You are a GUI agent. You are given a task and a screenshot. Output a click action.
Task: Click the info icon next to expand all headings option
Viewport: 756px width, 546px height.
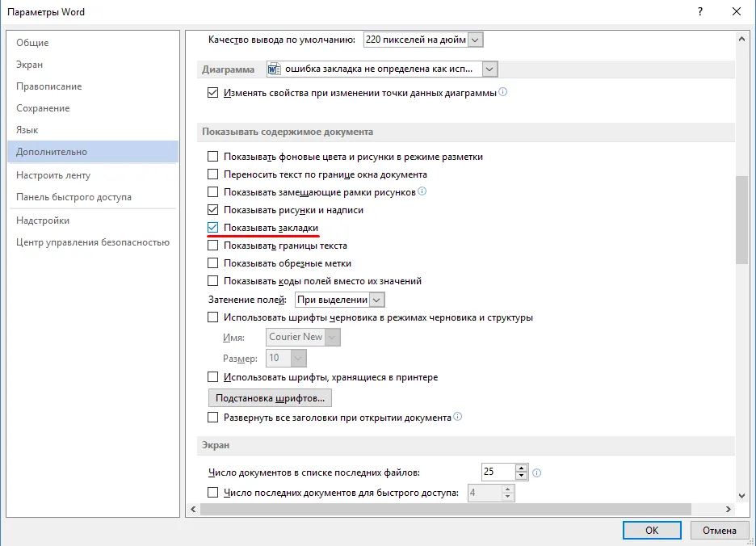pyautogui.click(x=457, y=416)
